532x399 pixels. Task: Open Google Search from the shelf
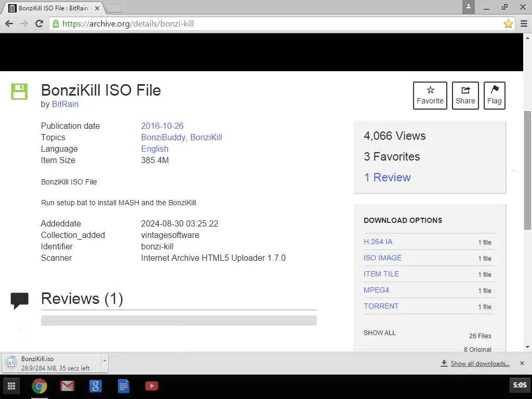coord(96,386)
